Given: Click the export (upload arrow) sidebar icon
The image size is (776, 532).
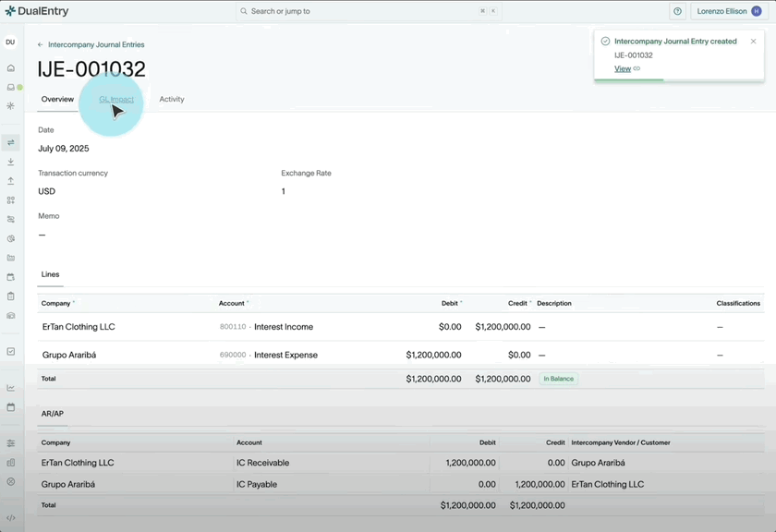Looking at the screenshot, I should pos(11,180).
